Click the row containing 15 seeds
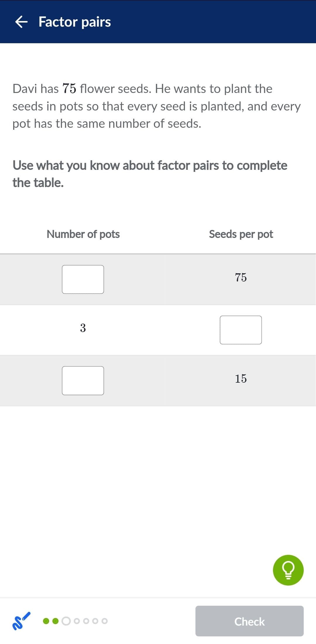316x644 pixels. coord(158,380)
